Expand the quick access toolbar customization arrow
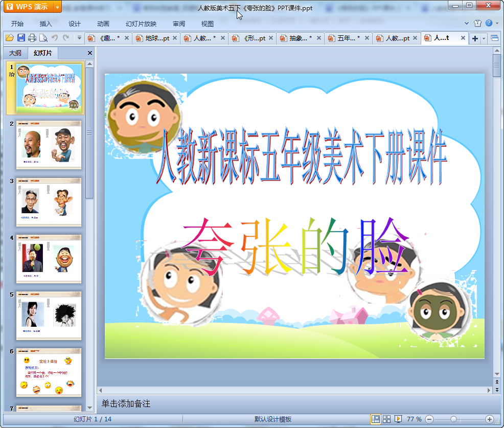Screen dimensions: 504x428 [x=79, y=38]
